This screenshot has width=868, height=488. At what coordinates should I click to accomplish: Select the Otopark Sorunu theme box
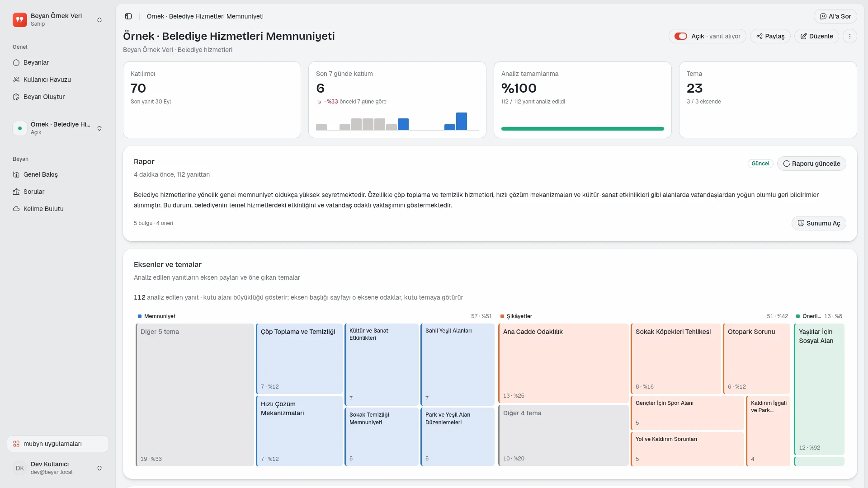tap(756, 359)
